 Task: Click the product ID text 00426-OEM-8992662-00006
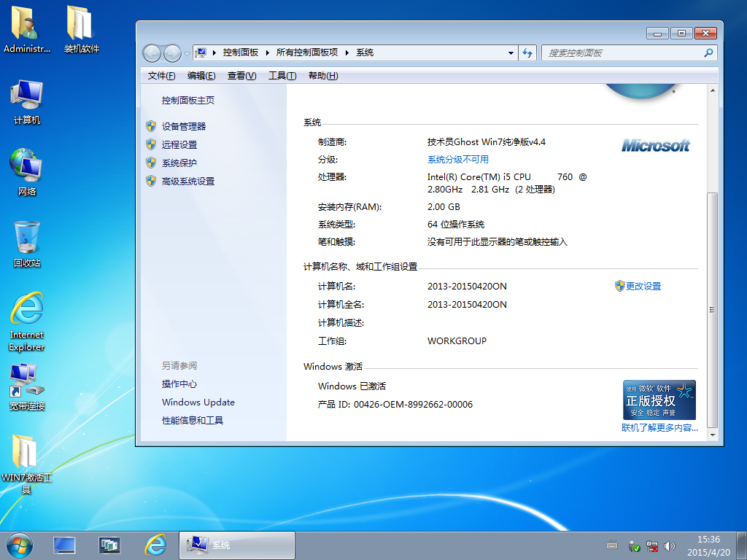pos(413,405)
